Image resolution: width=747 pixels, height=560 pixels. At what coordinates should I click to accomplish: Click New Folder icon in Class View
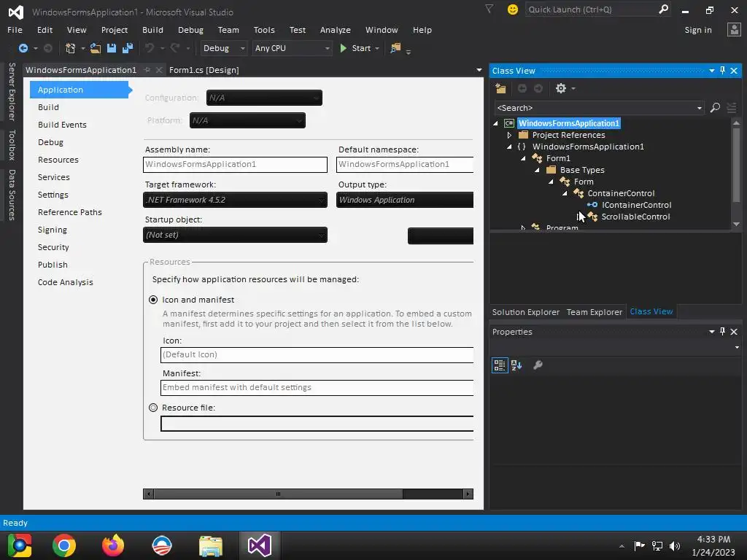coord(500,88)
